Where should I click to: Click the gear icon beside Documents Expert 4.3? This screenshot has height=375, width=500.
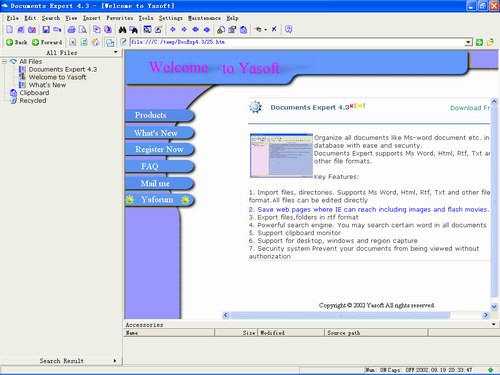click(x=255, y=107)
